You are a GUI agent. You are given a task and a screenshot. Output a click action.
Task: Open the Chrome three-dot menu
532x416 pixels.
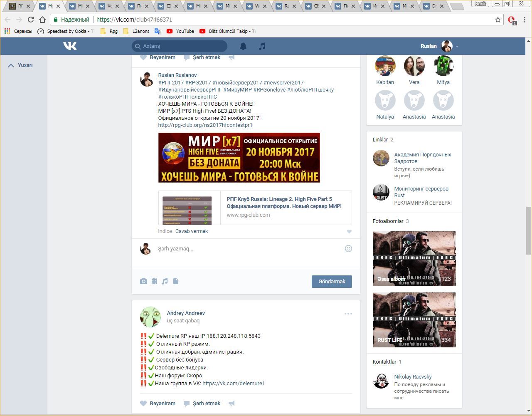click(x=525, y=20)
